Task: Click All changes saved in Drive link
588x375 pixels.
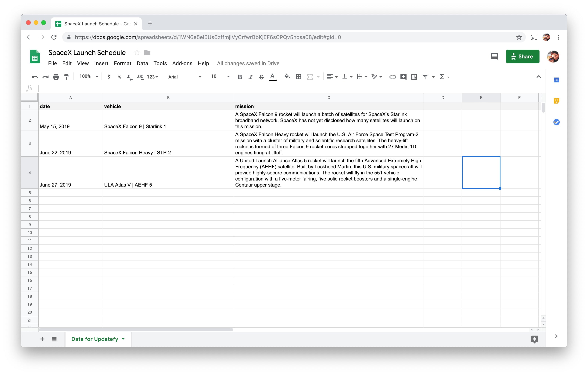Action: coord(248,63)
